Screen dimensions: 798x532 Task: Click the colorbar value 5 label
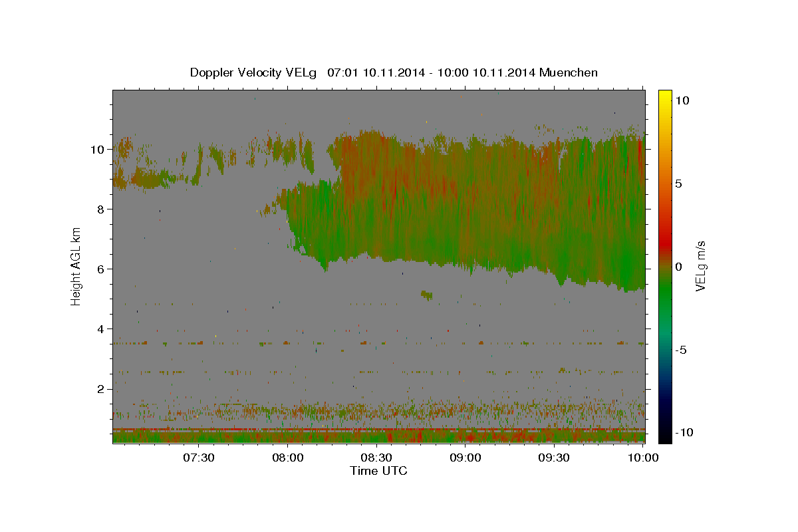(678, 184)
